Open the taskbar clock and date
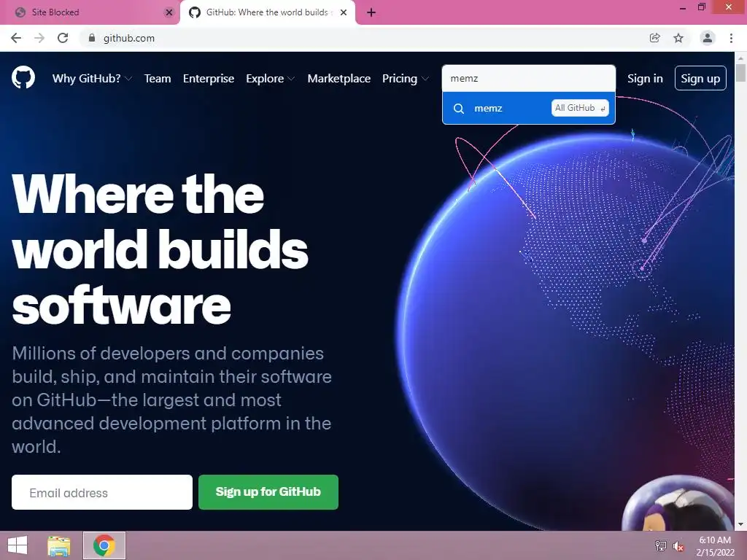The width and height of the screenshot is (747, 560). [x=715, y=546]
